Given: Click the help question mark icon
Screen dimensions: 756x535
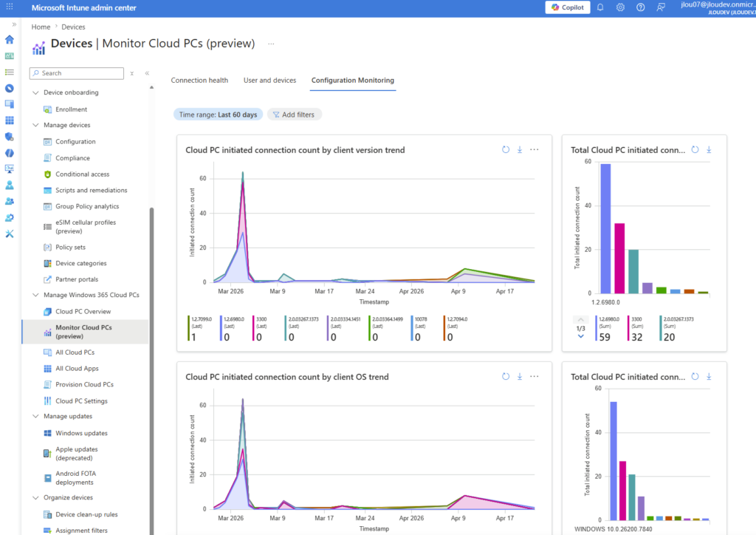Looking at the screenshot, I should pos(640,7).
